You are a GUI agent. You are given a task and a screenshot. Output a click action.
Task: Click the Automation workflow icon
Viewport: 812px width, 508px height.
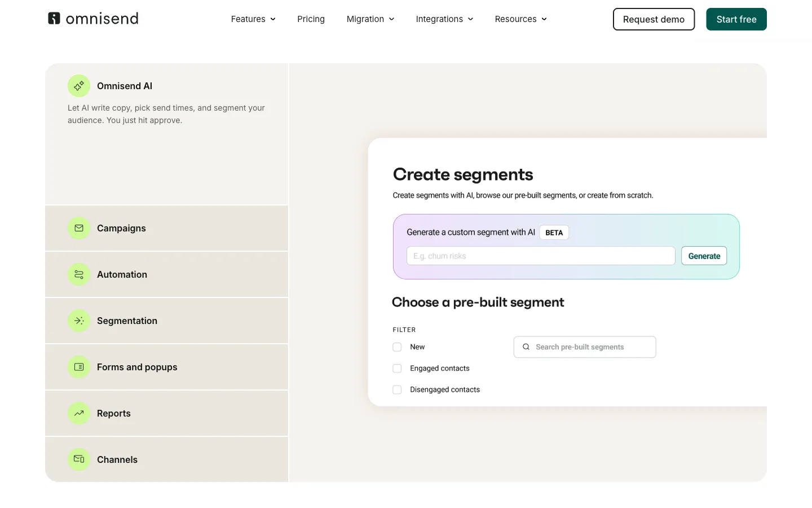pyautogui.click(x=79, y=274)
